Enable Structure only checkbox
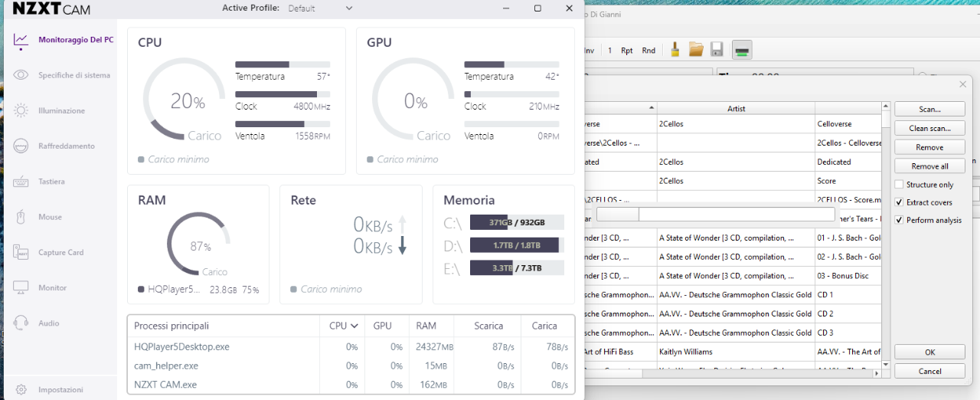The height and width of the screenshot is (400, 980). [x=899, y=185]
